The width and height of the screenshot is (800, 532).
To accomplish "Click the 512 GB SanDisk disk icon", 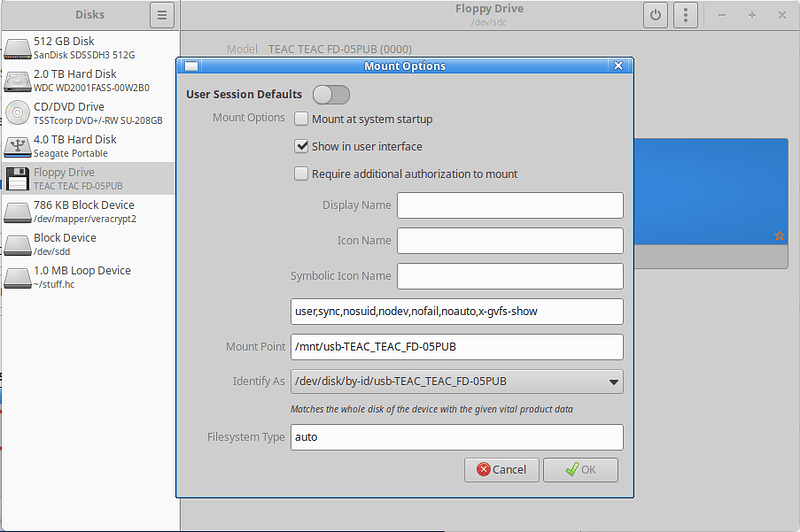I will (x=18, y=48).
